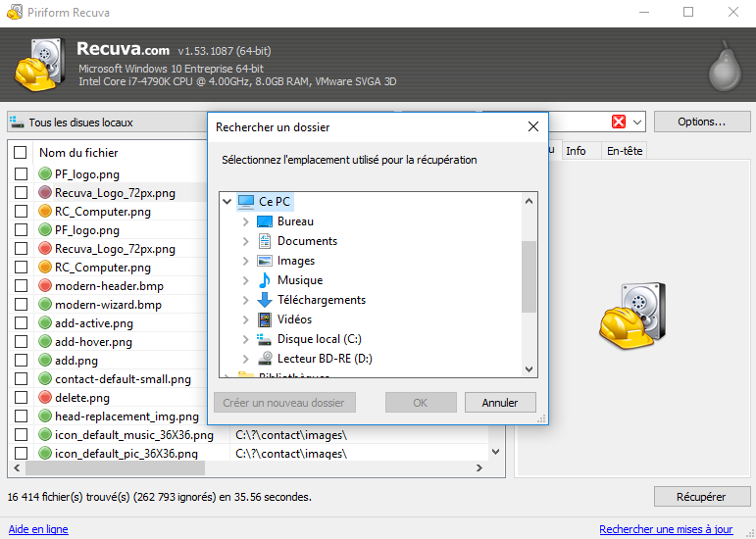Expand the Images folder node
The height and width of the screenshot is (539, 756).
[x=245, y=261]
